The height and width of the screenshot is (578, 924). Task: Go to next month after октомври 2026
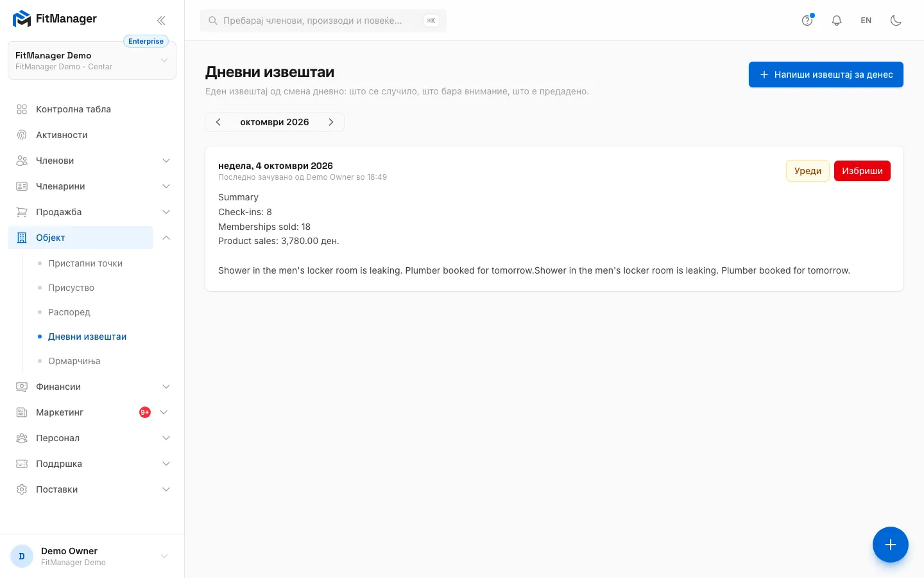pyautogui.click(x=331, y=122)
